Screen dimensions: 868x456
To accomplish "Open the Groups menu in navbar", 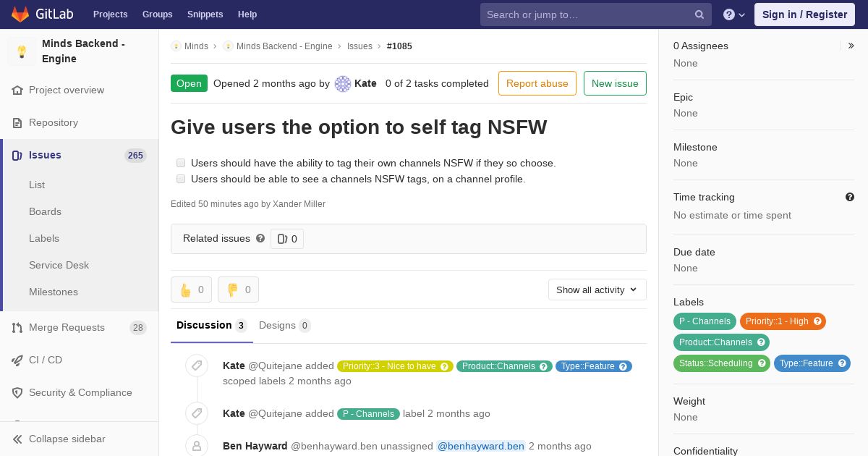I will (157, 14).
